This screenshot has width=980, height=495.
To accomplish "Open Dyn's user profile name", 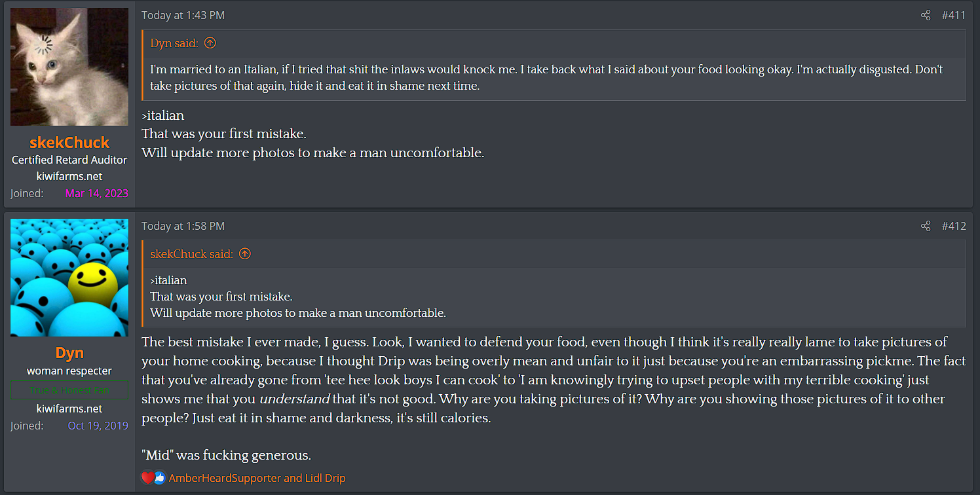I will 69,353.
